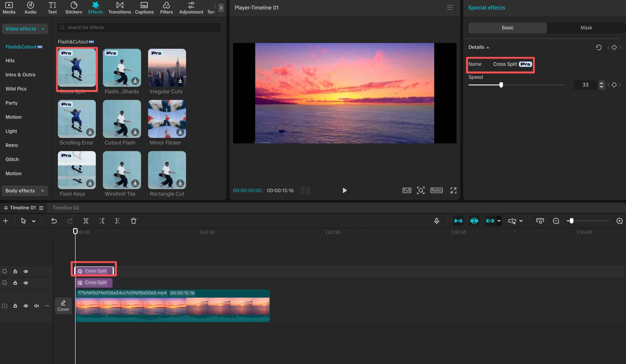Image resolution: width=626 pixels, height=364 pixels.
Task: Click the Split clip tool icon
Action: pos(86,221)
